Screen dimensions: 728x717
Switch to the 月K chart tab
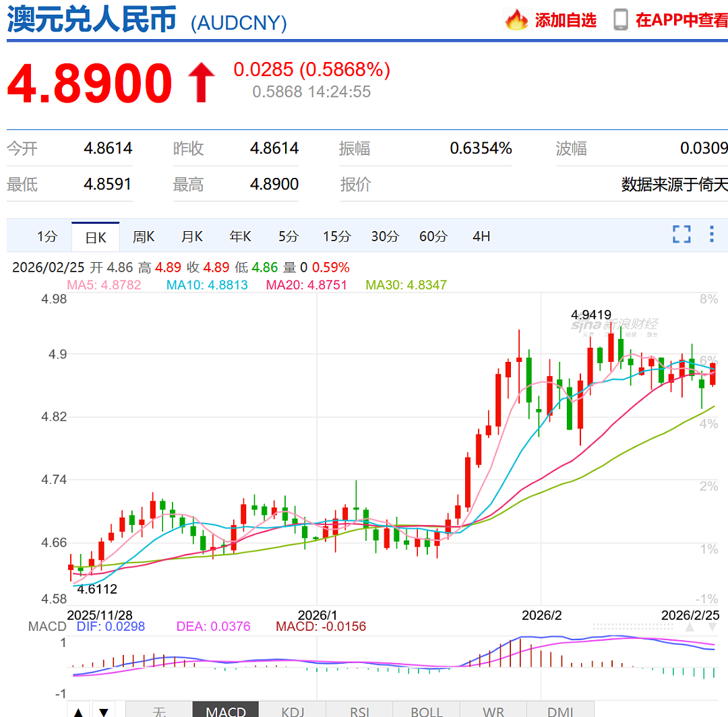(191, 237)
